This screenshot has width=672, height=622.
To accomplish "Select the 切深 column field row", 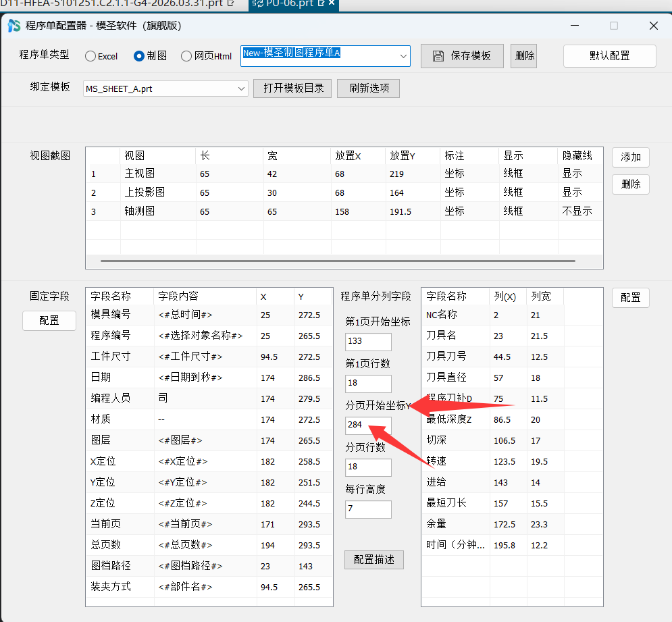I will (512, 440).
